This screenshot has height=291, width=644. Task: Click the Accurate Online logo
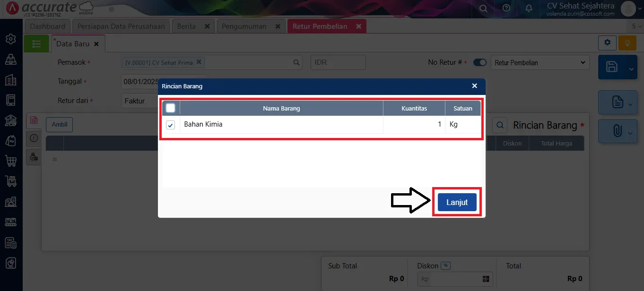(x=50, y=9)
